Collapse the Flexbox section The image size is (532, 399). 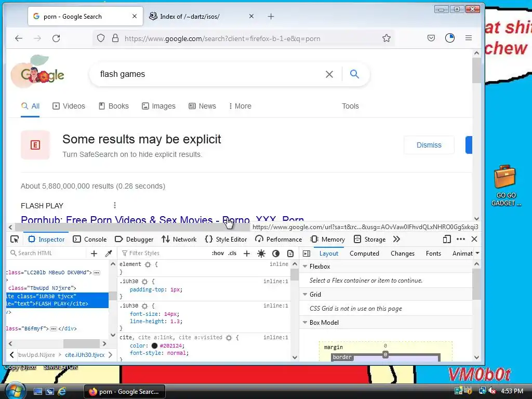click(x=305, y=267)
